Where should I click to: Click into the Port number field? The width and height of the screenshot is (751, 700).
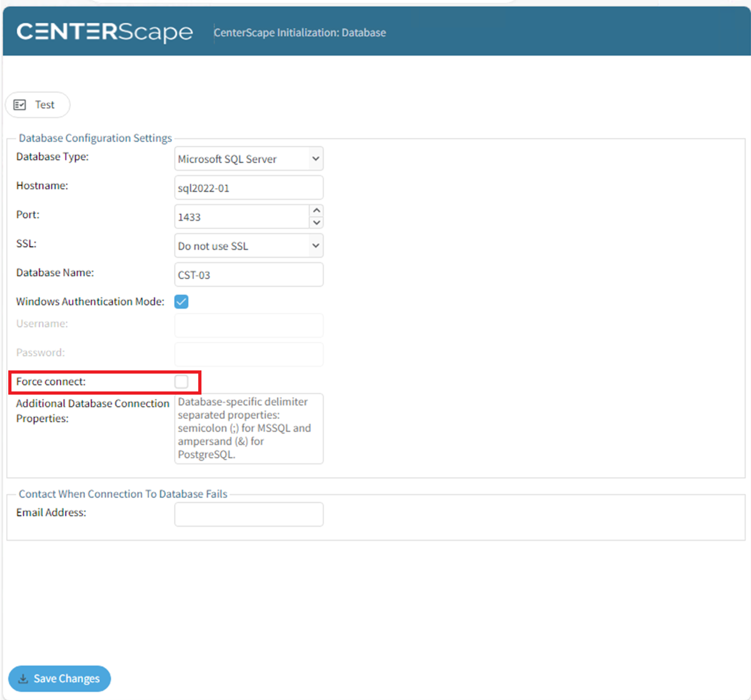point(242,217)
